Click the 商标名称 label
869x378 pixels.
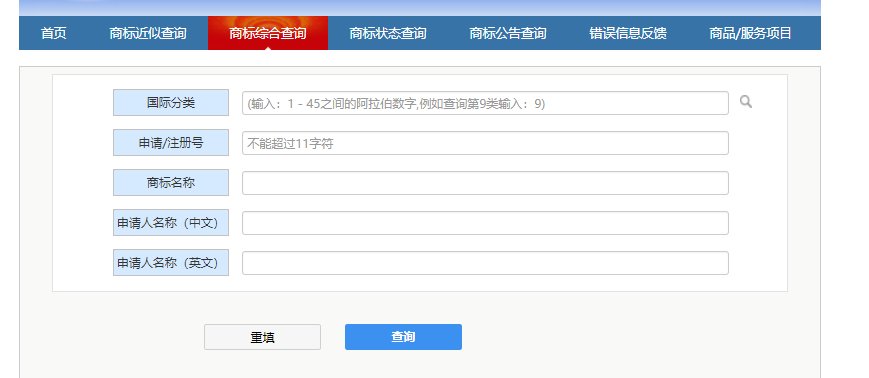(x=171, y=182)
